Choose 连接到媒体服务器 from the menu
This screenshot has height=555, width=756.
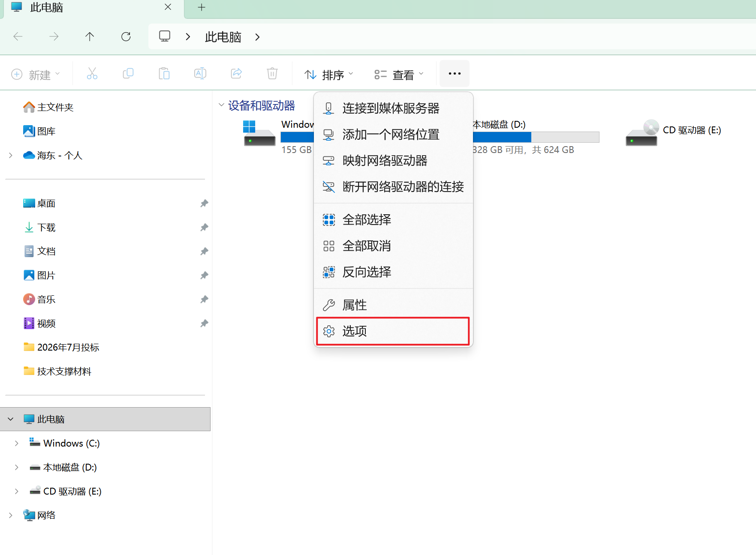pos(393,108)
